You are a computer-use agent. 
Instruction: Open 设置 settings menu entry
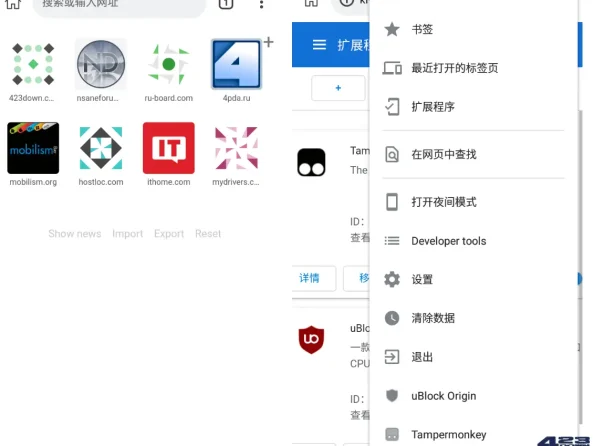474,280
